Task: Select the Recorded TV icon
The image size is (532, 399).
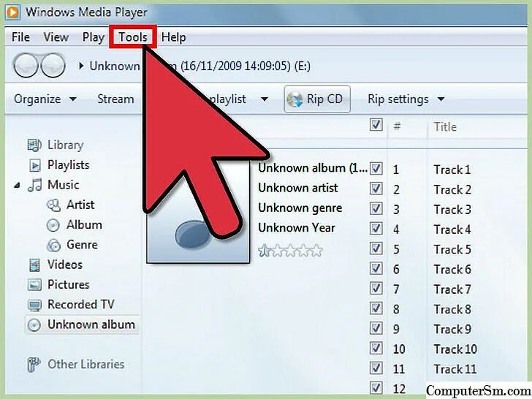Action: [34, 305]
